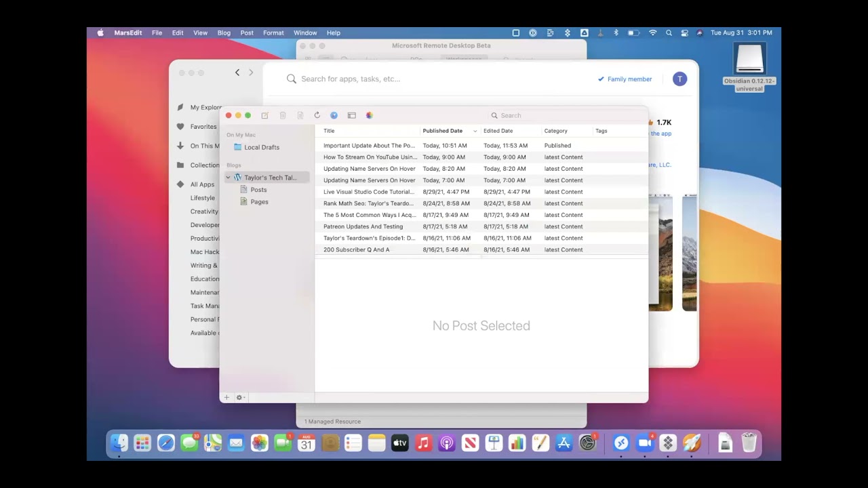
Task: Open Messages from the Dock
Action: tap(189, 443)
